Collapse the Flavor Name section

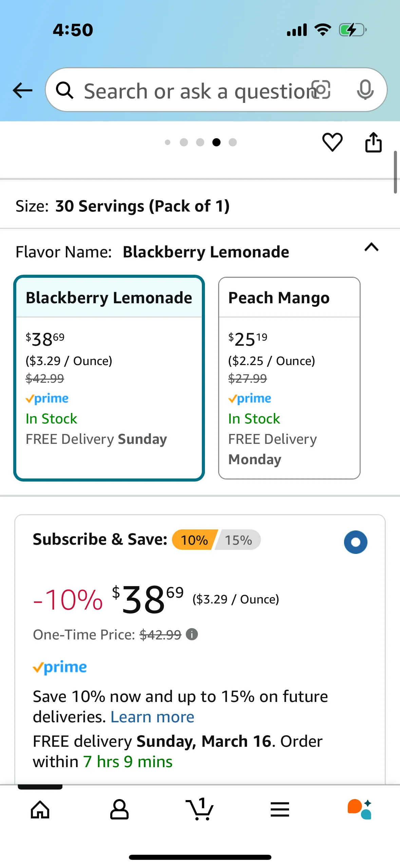371,247
